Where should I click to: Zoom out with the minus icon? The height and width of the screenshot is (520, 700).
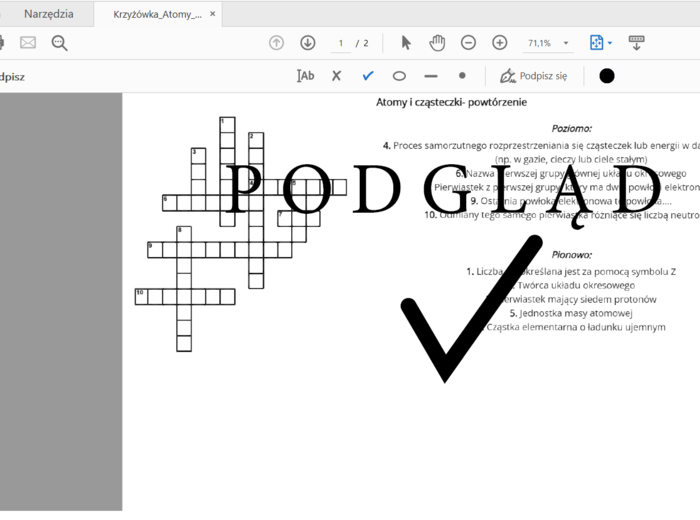coord(468,42)
